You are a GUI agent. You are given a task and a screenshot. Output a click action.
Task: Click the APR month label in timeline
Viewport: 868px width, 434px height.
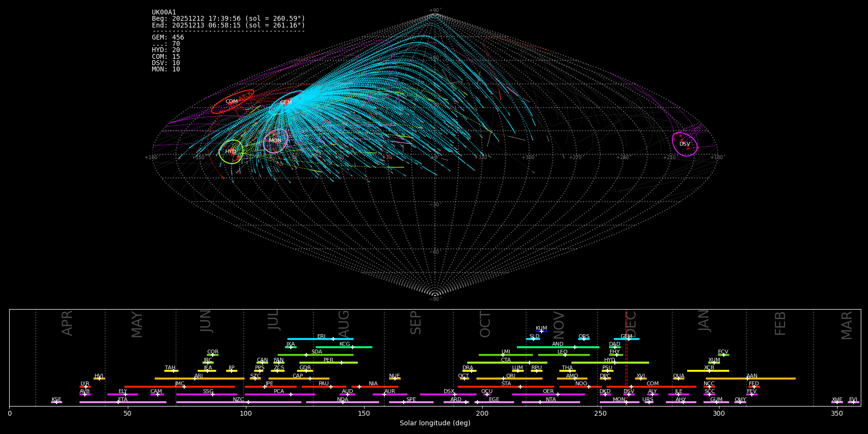68,323
